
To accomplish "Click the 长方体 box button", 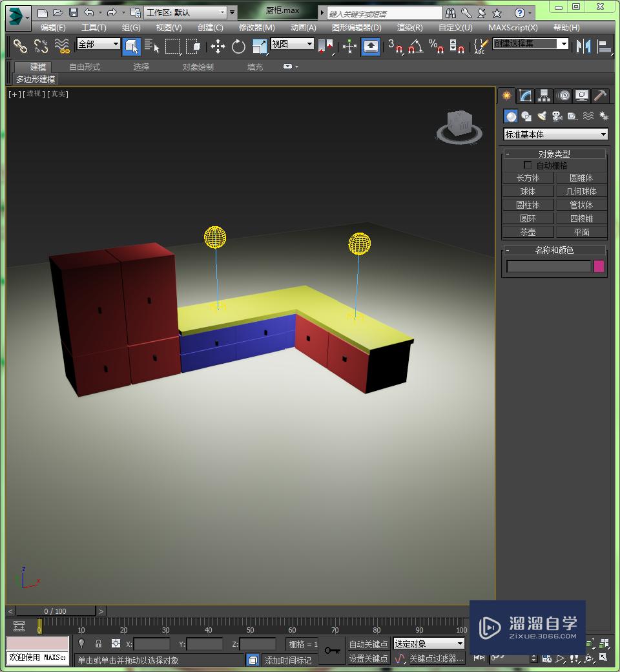I will point(528,178).
